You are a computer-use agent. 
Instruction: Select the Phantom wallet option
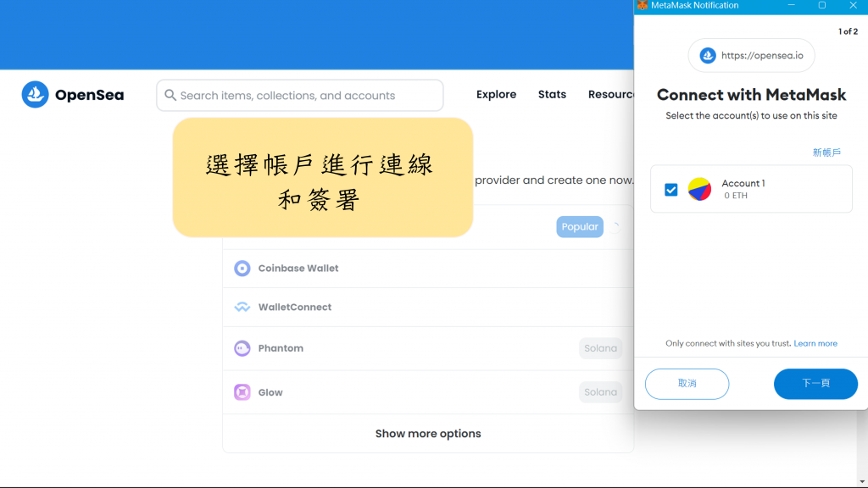428,348
